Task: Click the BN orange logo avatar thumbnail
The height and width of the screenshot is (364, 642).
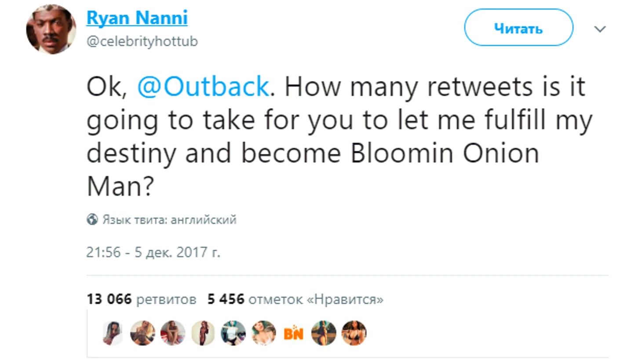Action: [293, 333]
